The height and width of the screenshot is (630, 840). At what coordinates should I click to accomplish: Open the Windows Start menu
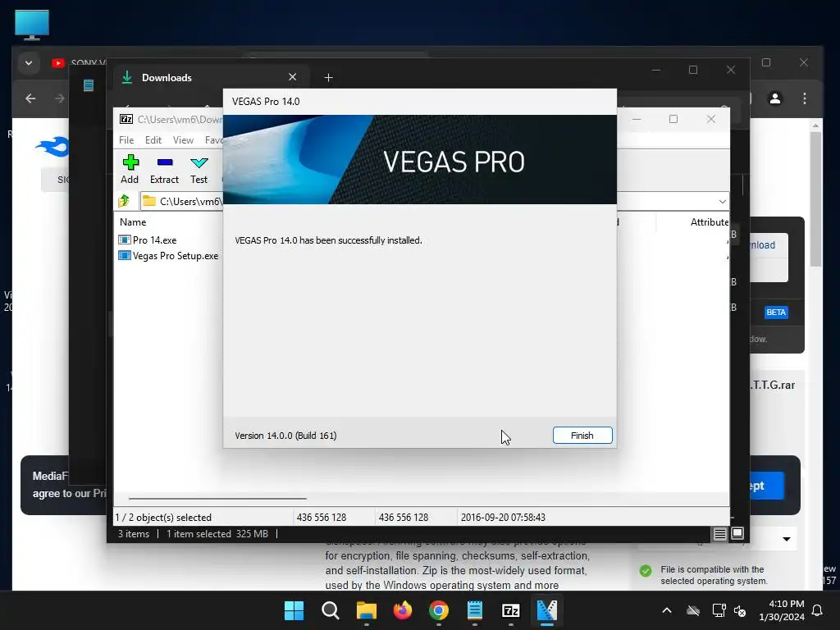coord(294,610)
